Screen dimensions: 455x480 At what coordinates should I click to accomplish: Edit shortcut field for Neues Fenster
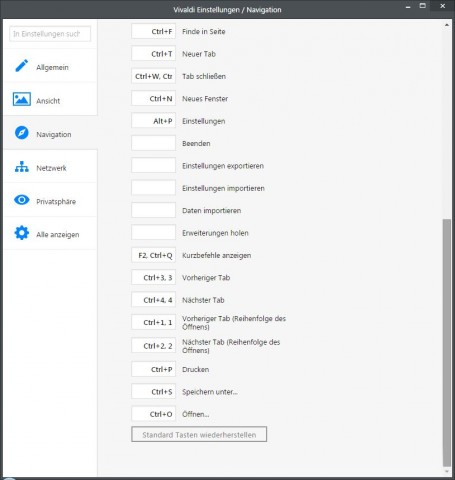click(x=153, y=99)
